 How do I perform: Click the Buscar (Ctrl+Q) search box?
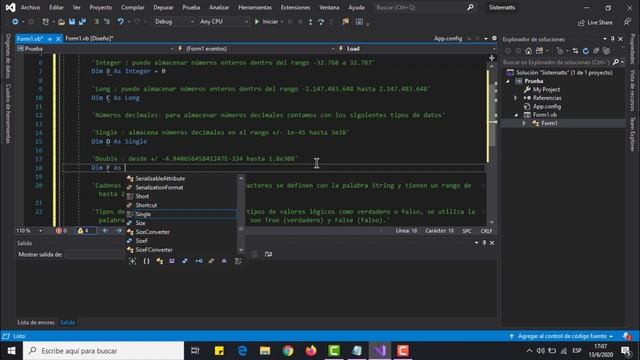(424, 7)
